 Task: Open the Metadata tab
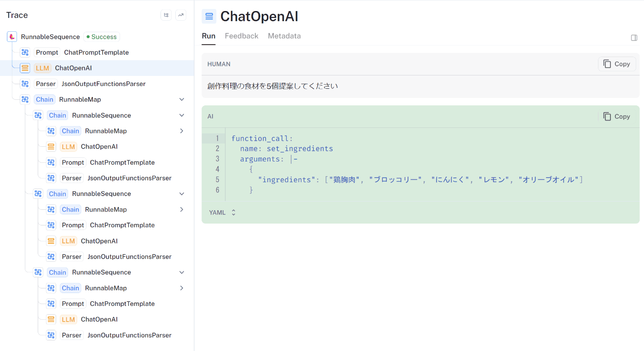pos(284,36)
